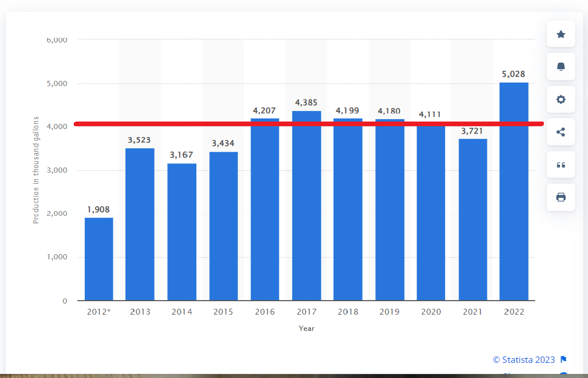Click the 2014 bar labeled 3,167
Viewport: 588px width, 378px height.
(x=182, y=232)
